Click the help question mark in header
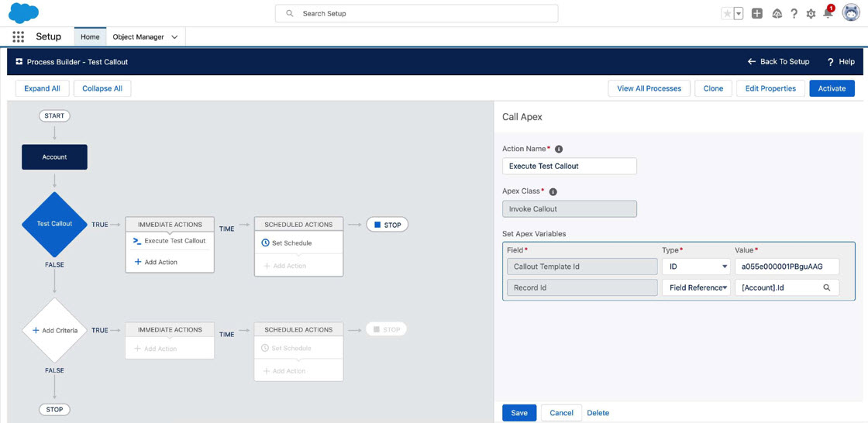 click(x=794, y=14)
